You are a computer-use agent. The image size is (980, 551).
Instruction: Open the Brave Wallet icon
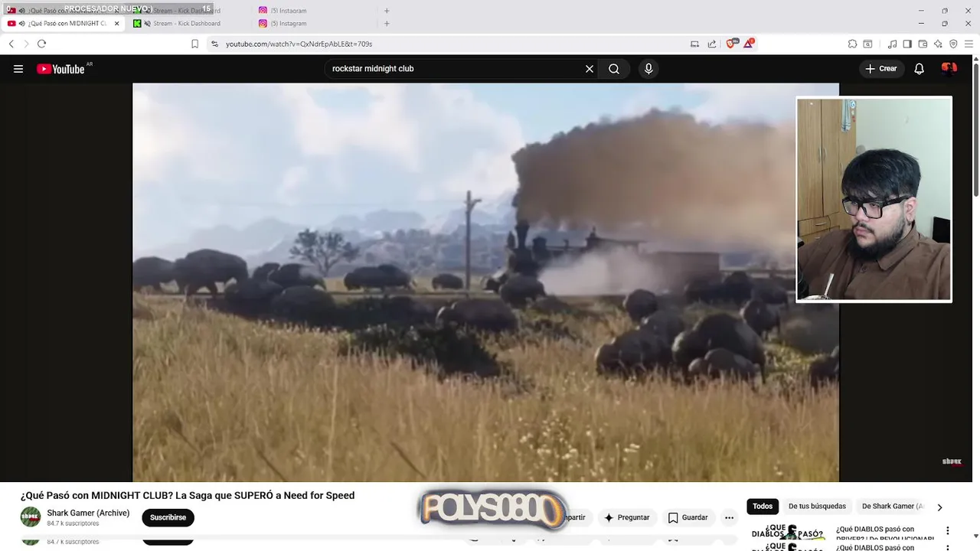(x=923, y=44)
